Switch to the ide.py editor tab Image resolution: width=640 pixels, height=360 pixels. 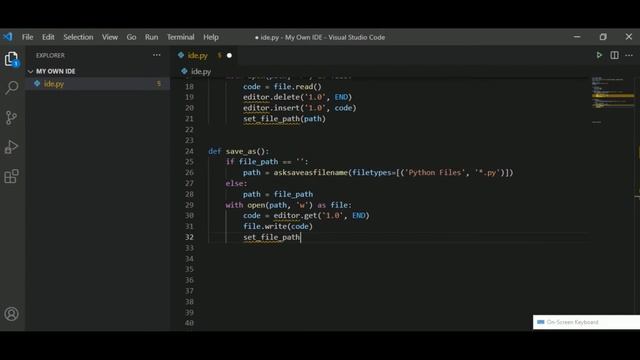[x=198, y=56]
